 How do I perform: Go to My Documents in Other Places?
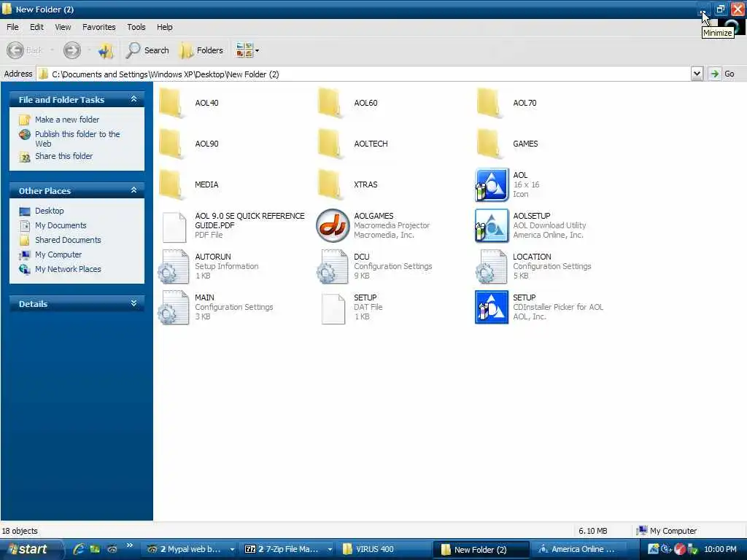pyautogui.click(x=53, y=225)
